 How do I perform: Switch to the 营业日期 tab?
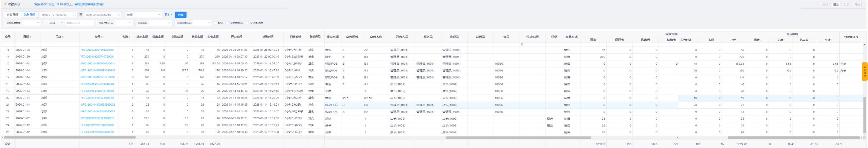pyautogui.click(x=13, y=15)
